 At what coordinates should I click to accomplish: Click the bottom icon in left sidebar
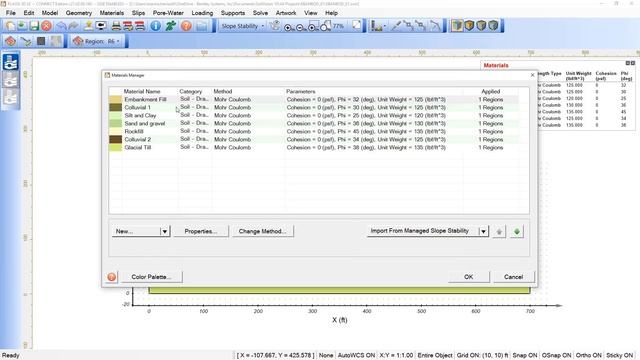pos(11,99)
